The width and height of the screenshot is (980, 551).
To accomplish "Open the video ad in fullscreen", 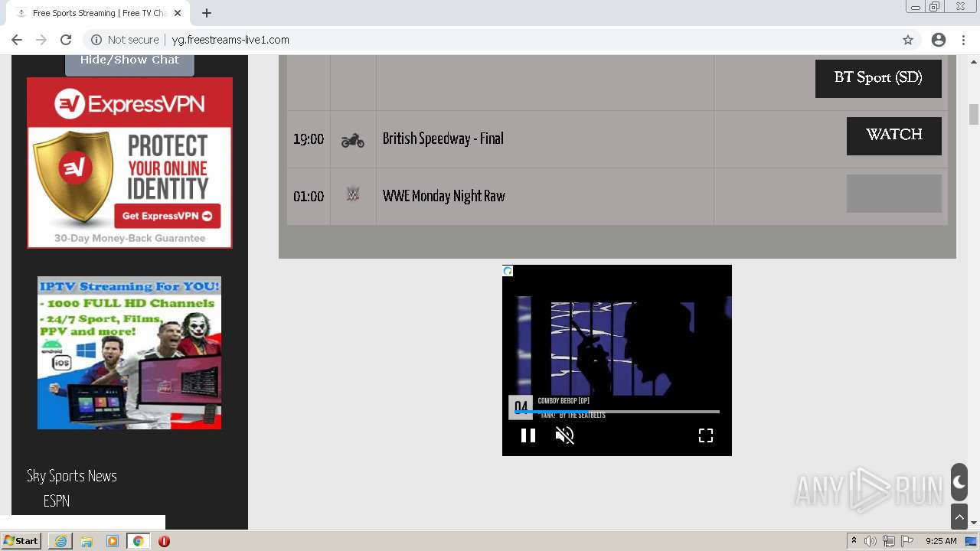I will 706,435.
